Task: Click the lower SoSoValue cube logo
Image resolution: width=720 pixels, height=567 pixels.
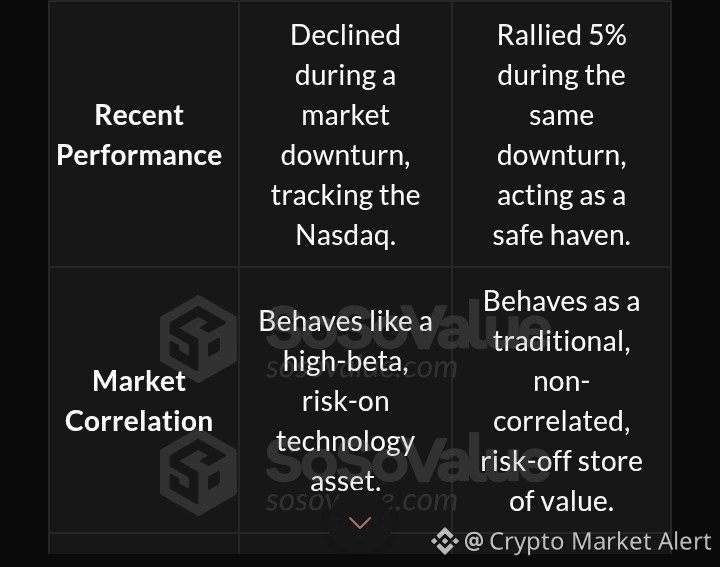Action: point(199,474)
